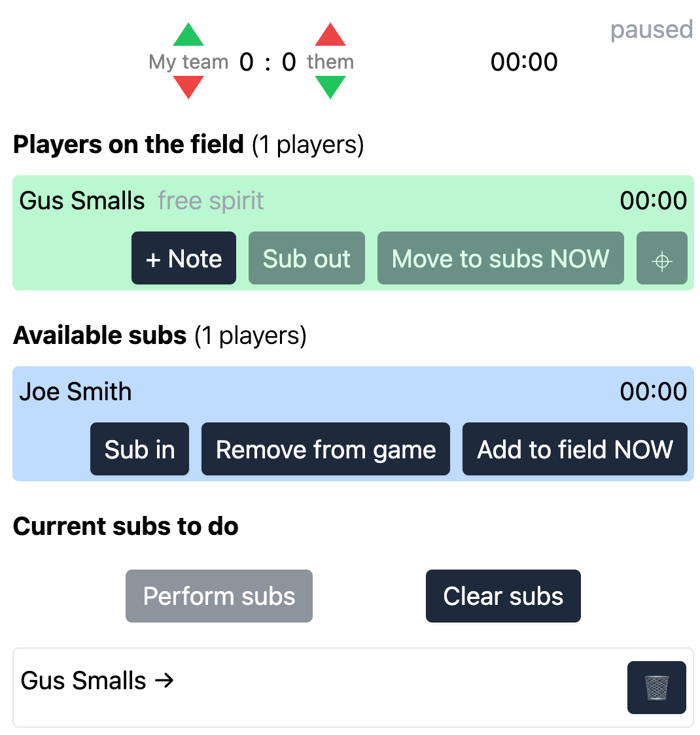Click the red up arrow to increase them score
The width and height of the screenshot is (700, 735).
pos(330,36)
